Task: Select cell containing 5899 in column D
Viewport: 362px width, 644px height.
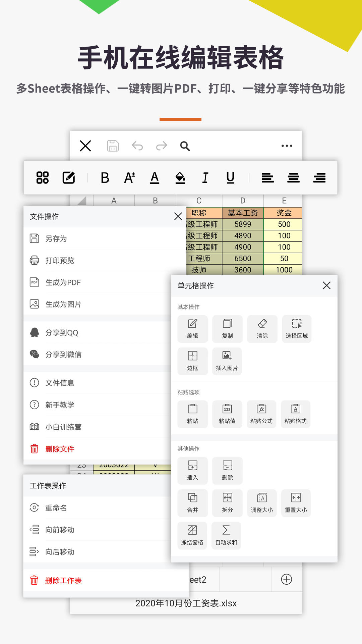Action: (243, 224)
